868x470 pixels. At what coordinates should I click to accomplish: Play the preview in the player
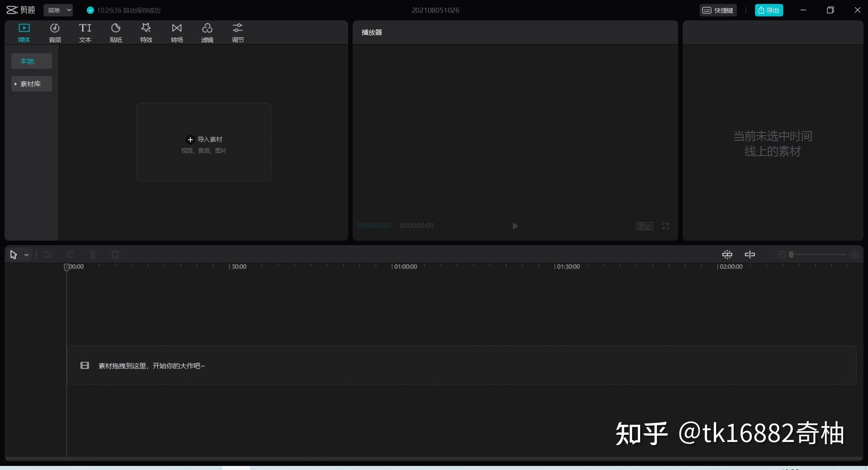pos(515,226)
